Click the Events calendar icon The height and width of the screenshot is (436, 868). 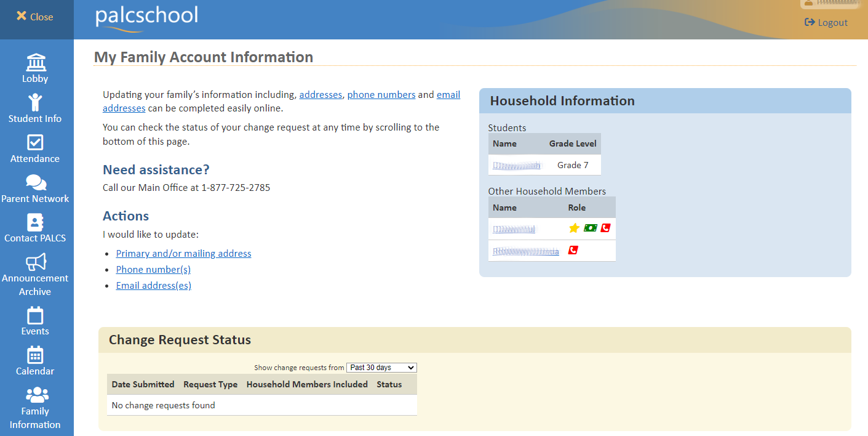35,315
